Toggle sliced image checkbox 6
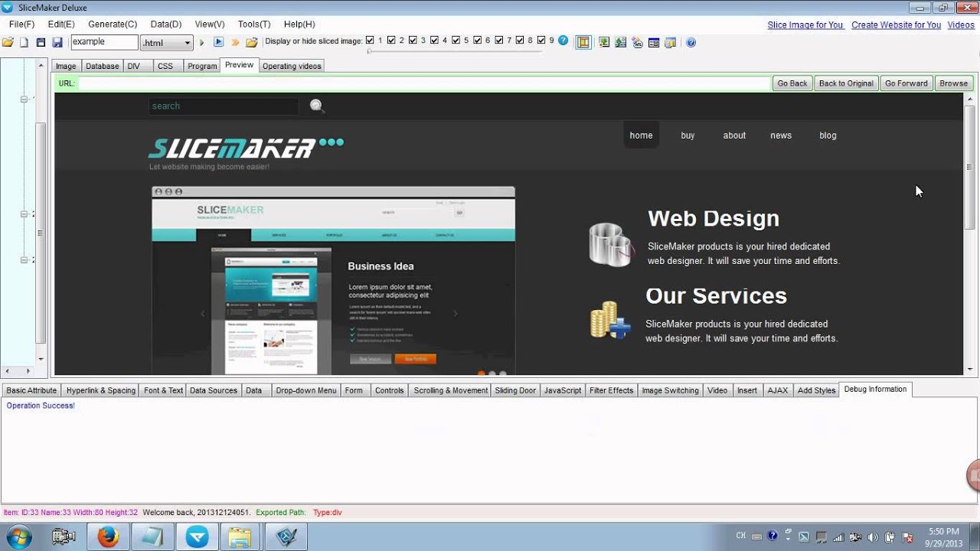980x551 pixels. (x=477, y=41)
